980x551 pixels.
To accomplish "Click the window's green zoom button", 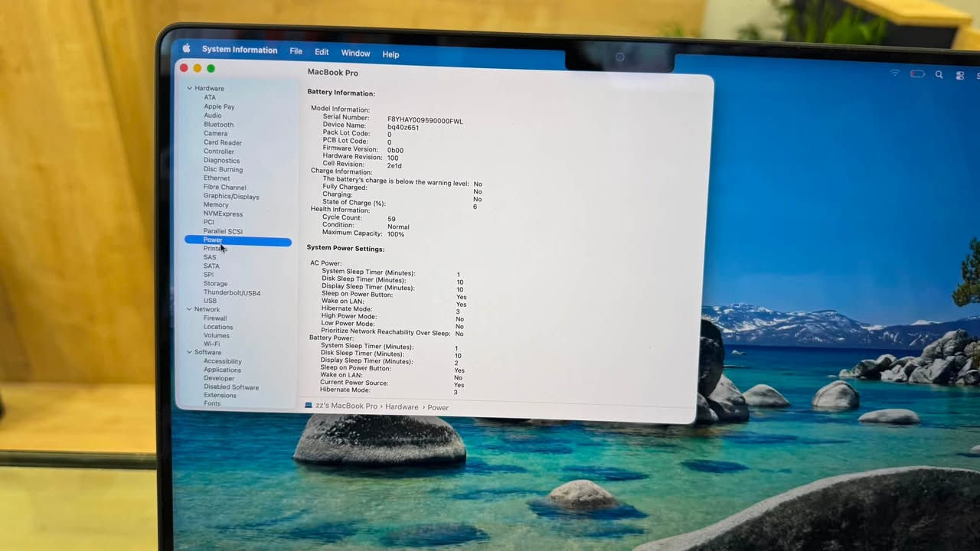I will coord(211,69).
